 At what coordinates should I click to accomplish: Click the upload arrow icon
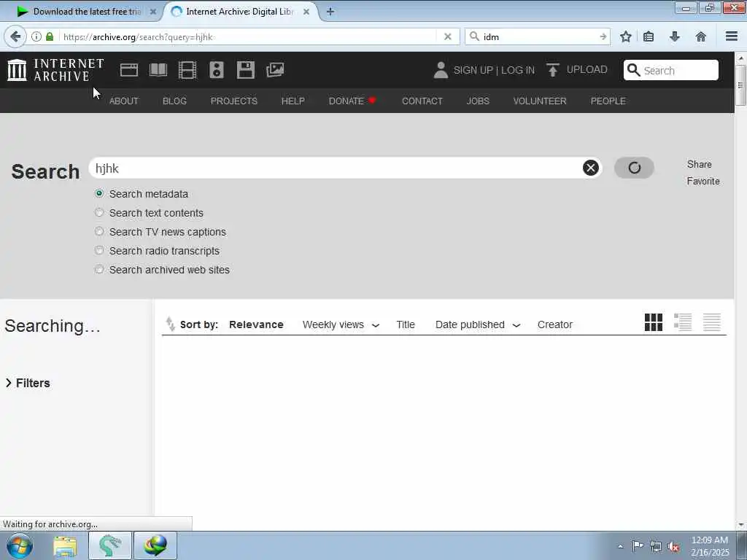[x=553, y=70]
